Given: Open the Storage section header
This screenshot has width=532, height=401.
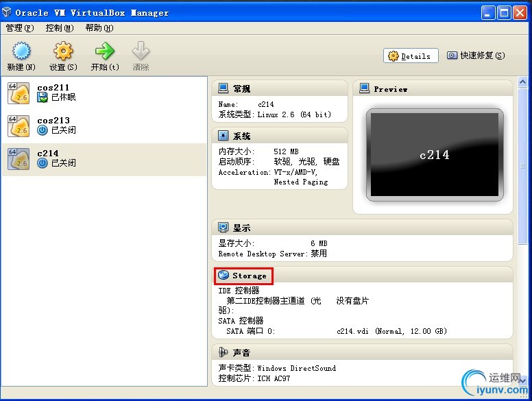Looking at the screenshot, I should click(362, 275).
